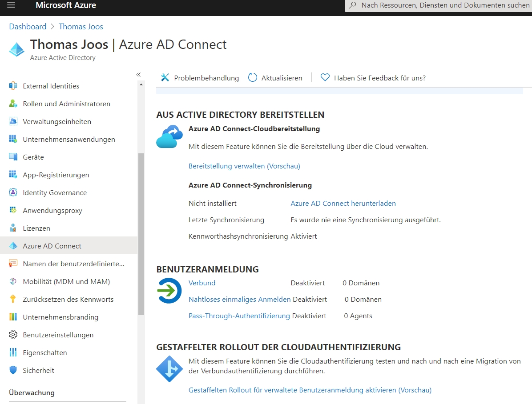The image size is (532, 404).
Task: Click the Identity Governance icon
Action: pos(13,192)
